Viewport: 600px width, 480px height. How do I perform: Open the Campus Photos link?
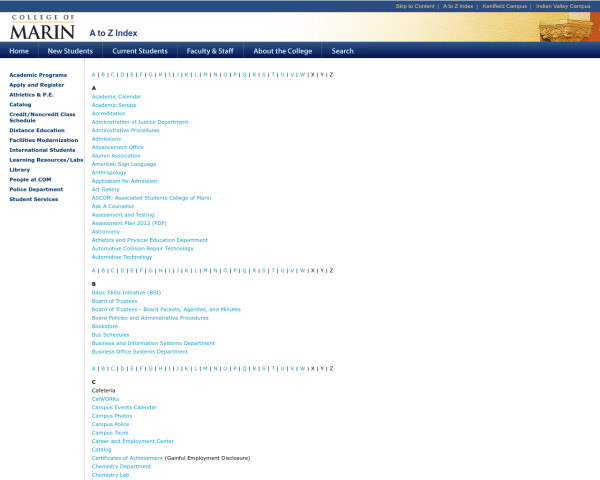[x=112, y=416]
